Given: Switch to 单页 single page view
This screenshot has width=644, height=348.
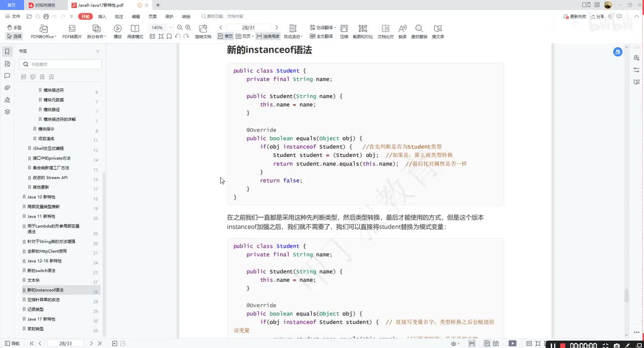Looking at the screenshot, I should tap(225, 36).
